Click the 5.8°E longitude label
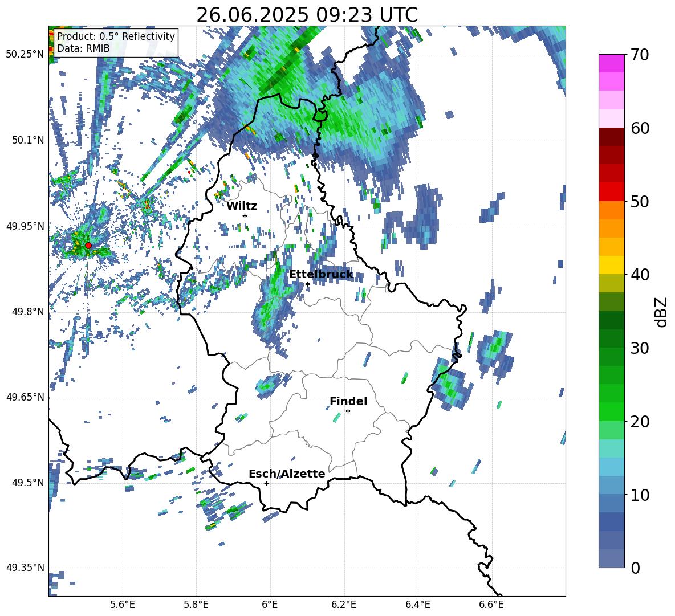The width and height of the screenshot is (675, 616). 196,605
